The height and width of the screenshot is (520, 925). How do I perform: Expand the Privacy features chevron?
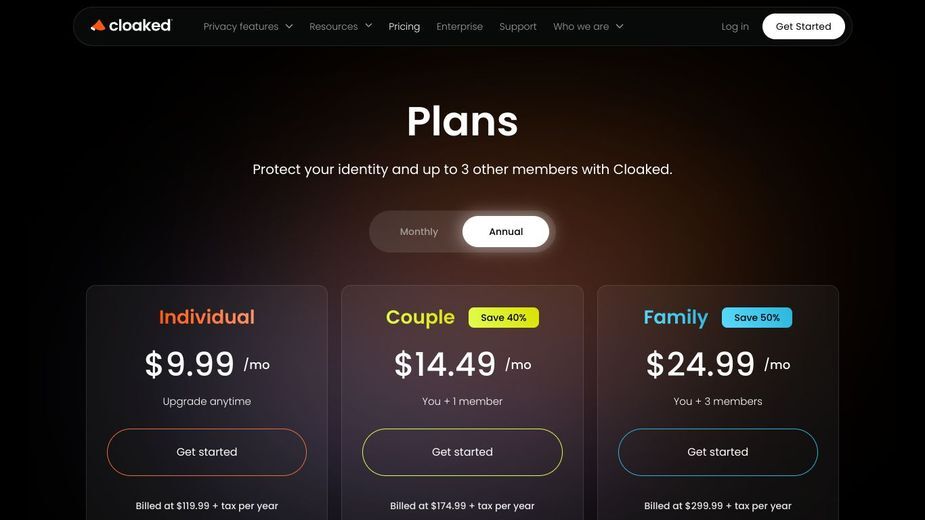click(x=289, y=26)
